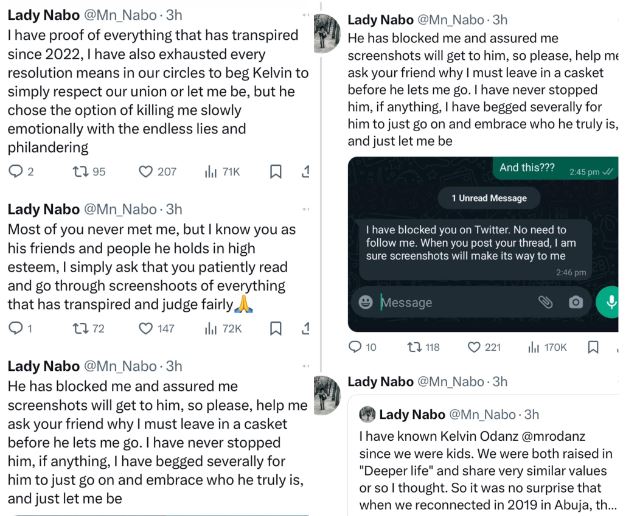Retweet the post showing 118 retweets

pyautogui.click(x=415, y=347)
